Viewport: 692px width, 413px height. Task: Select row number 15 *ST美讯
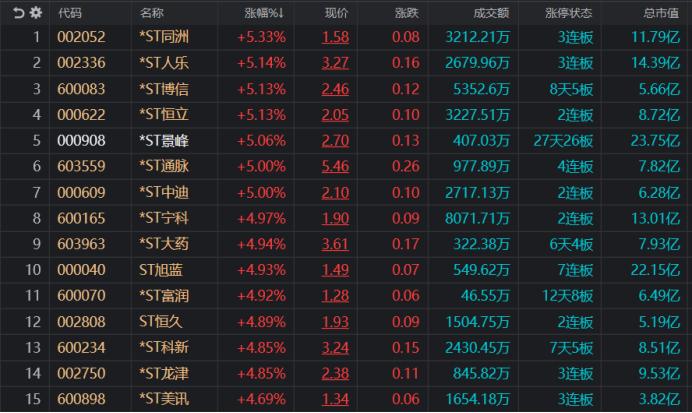coord(36,399)
